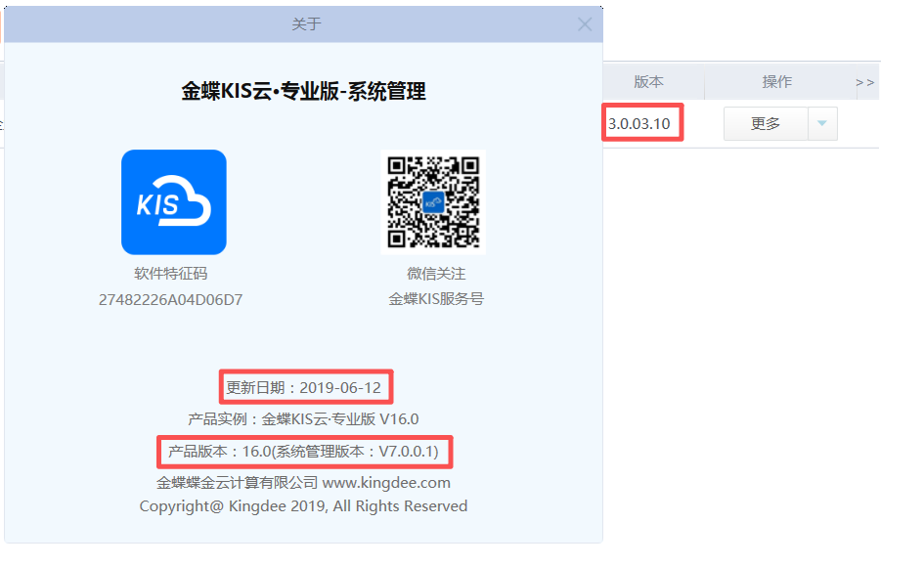
Task: Click the heading 金蝶KIS云·专业版-系统管理
Action: 304,92
